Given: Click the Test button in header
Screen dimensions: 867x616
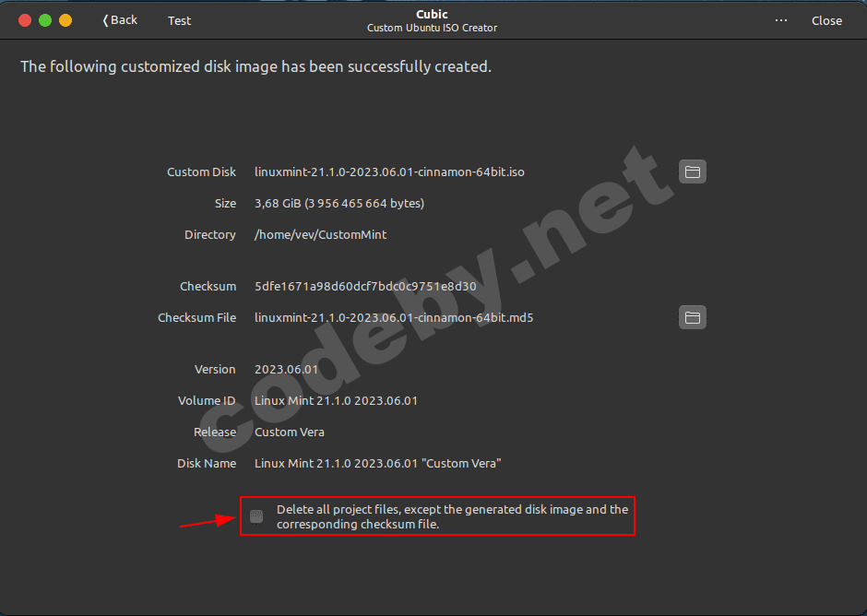Looking at the screenshot, I should [179, 20].
